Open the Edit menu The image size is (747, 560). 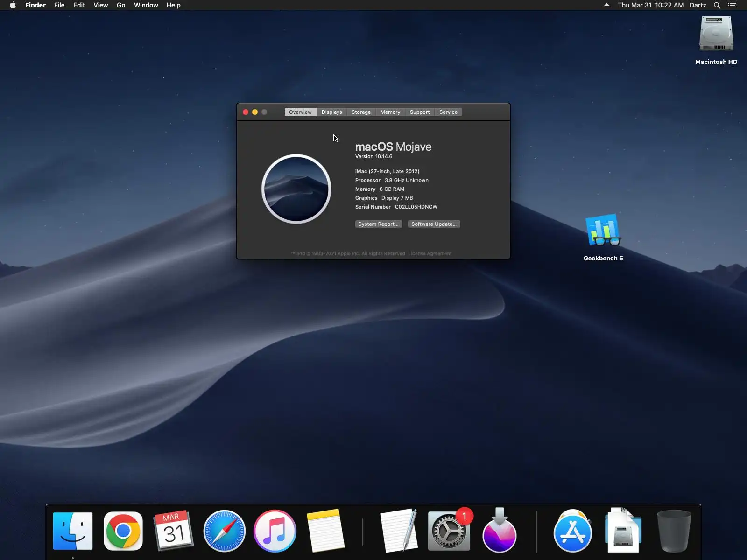point(79,5)
